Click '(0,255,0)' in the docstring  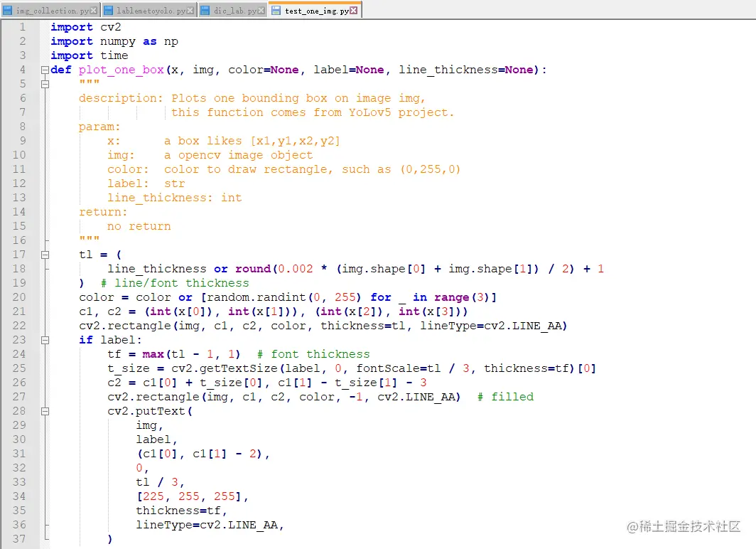(x=431, y=169)
